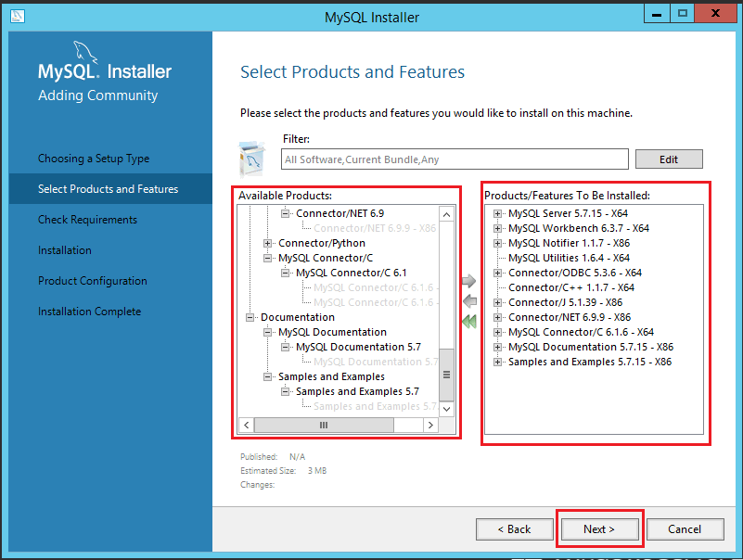Expand MySQL Connector/C 6.1.6 - X64 features

point(497,332)
